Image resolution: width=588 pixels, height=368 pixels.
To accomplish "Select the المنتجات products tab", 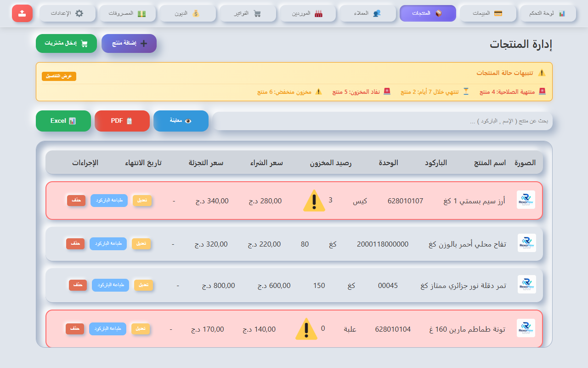I will click(x=428, y=13).
